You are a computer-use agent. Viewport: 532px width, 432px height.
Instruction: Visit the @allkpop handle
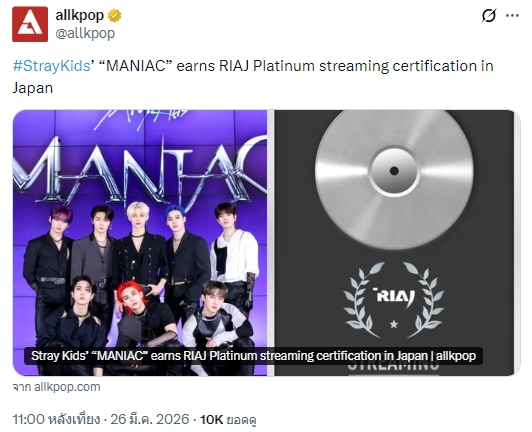pyautogui.click(x=85, y=33)
